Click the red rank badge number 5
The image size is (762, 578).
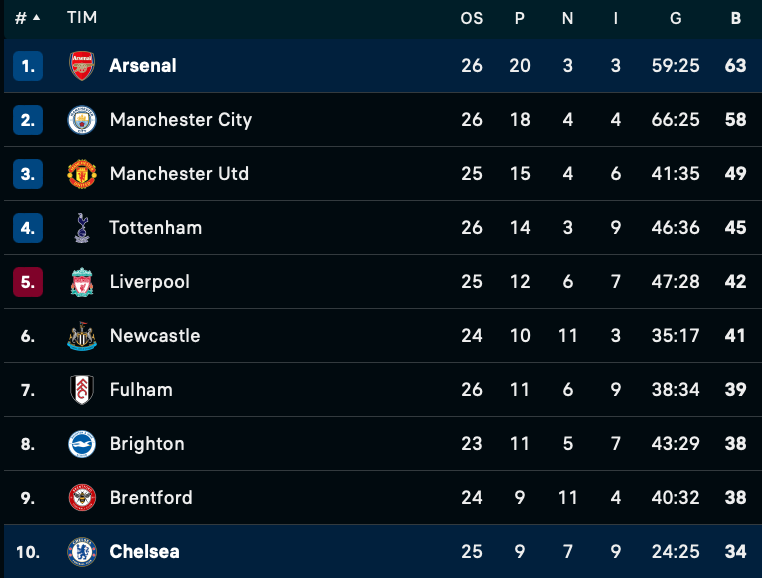28,282
